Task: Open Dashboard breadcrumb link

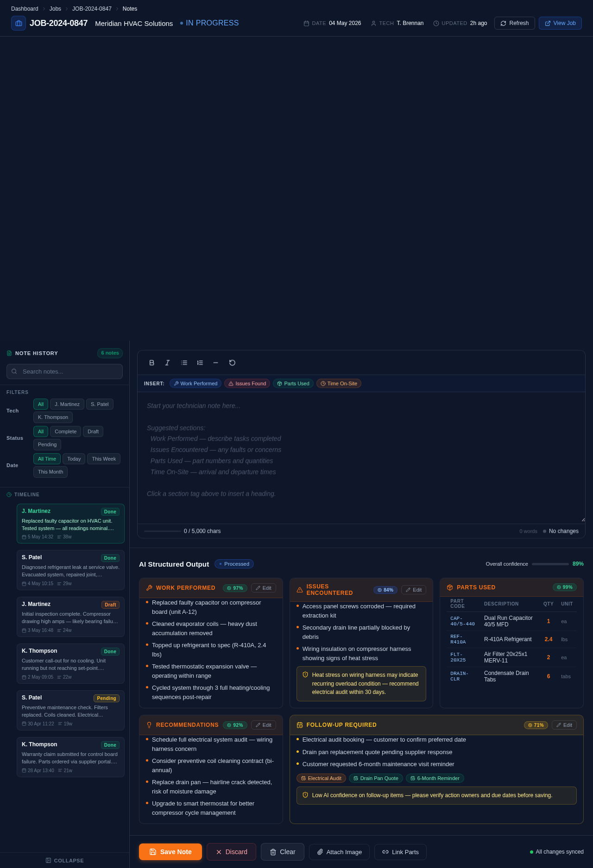Action: 25,9
